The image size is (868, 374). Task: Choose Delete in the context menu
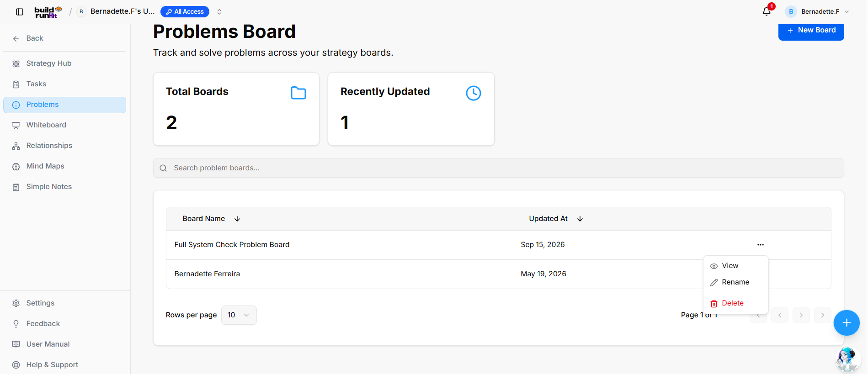click(736, 303)
